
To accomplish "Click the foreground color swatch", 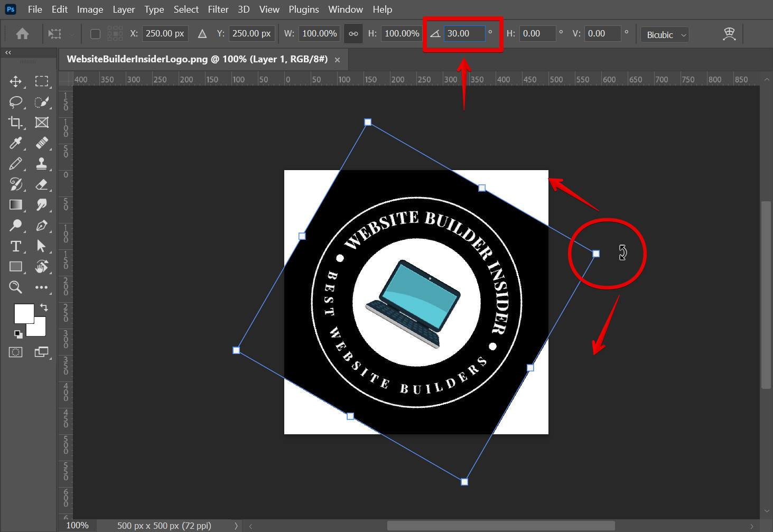I will click(x=23, y=313).
